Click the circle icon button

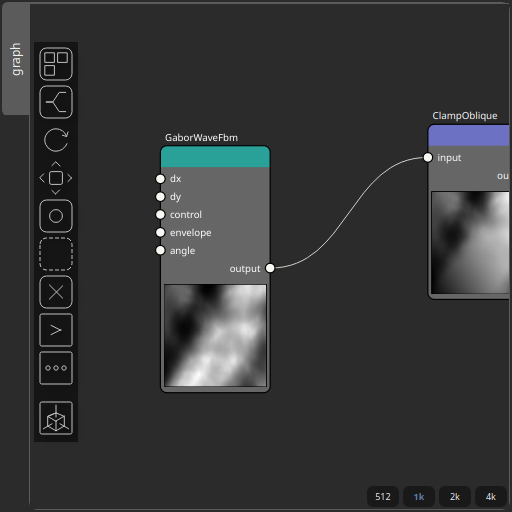(x=56, y=216)
